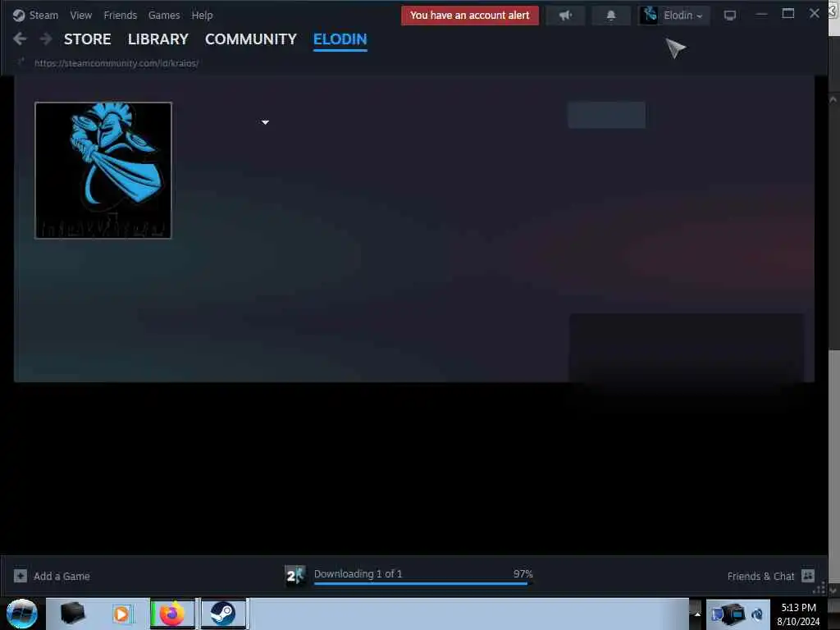The image size is (840, 630).
Task: Open the Friends menu
Action: pyautogui.click(x=120, y=15)
